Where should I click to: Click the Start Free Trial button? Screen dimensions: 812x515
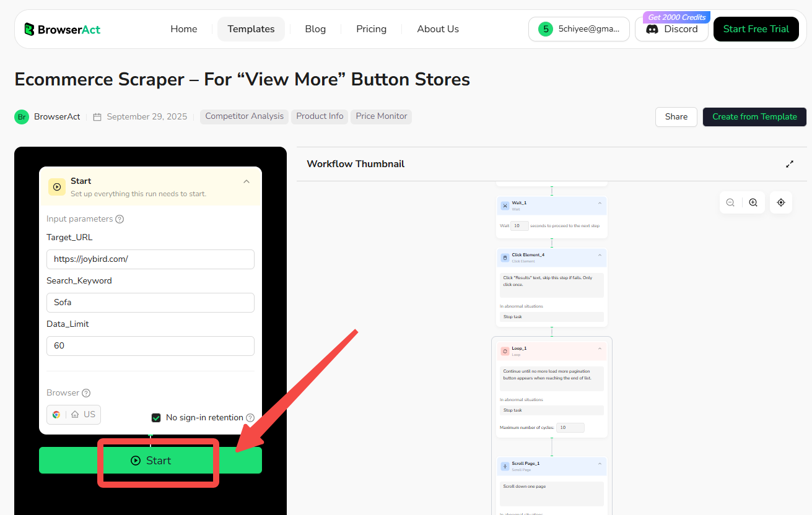click(x=756, y=29)
